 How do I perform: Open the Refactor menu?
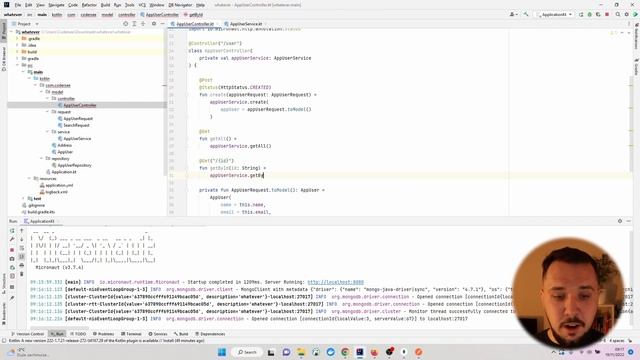(89, 5)
